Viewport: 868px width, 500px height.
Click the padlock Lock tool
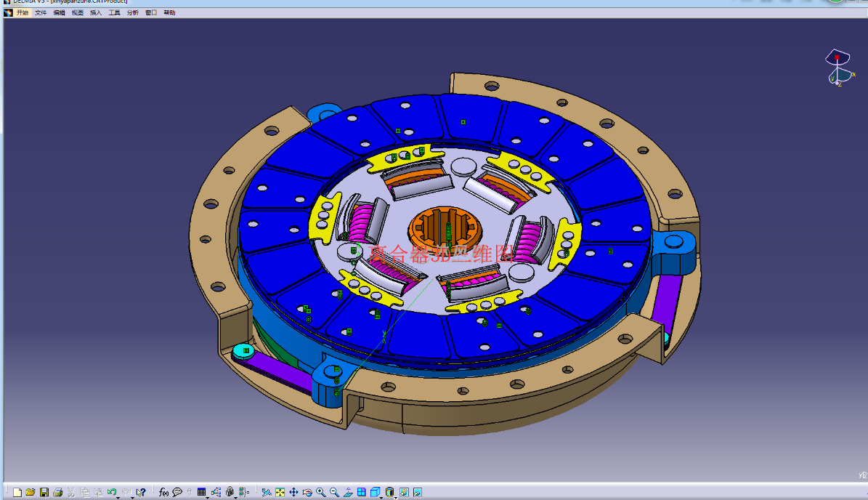tap(230, 492)
